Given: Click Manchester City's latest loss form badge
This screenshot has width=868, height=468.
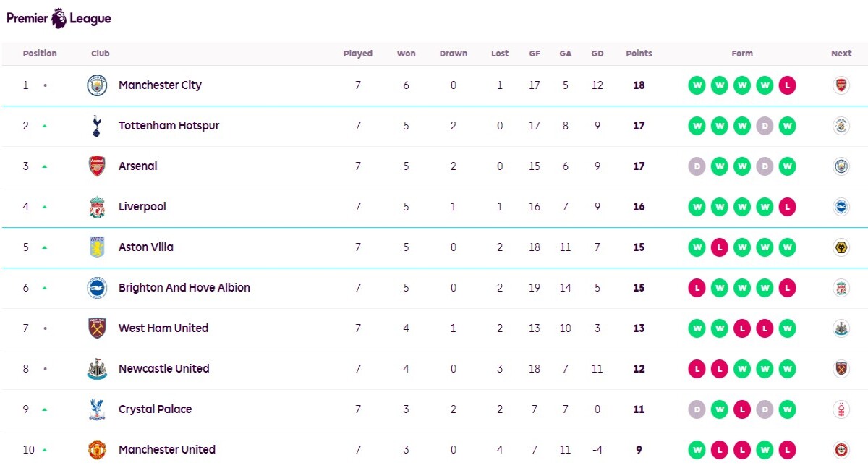Looking at the screenshot, I should coord(787,85).
